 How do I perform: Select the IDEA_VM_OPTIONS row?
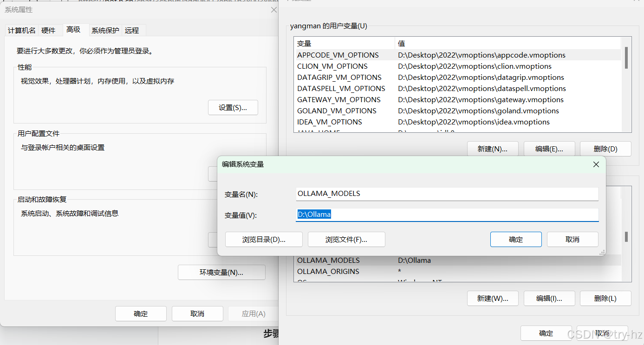pos(457,122)
